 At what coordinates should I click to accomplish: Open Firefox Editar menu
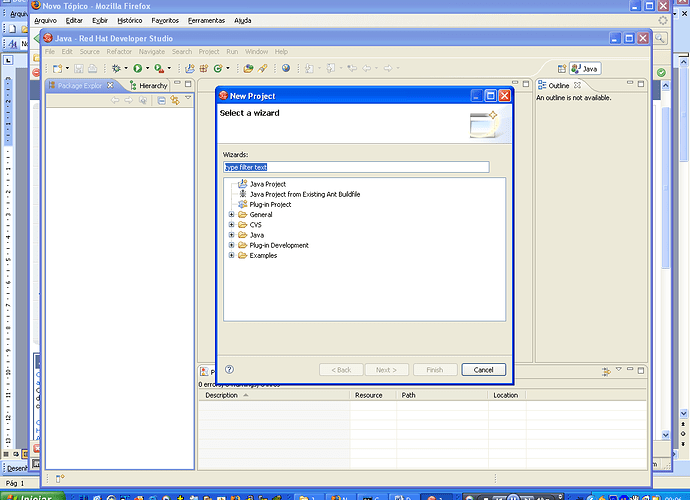[x=74, y=21]
